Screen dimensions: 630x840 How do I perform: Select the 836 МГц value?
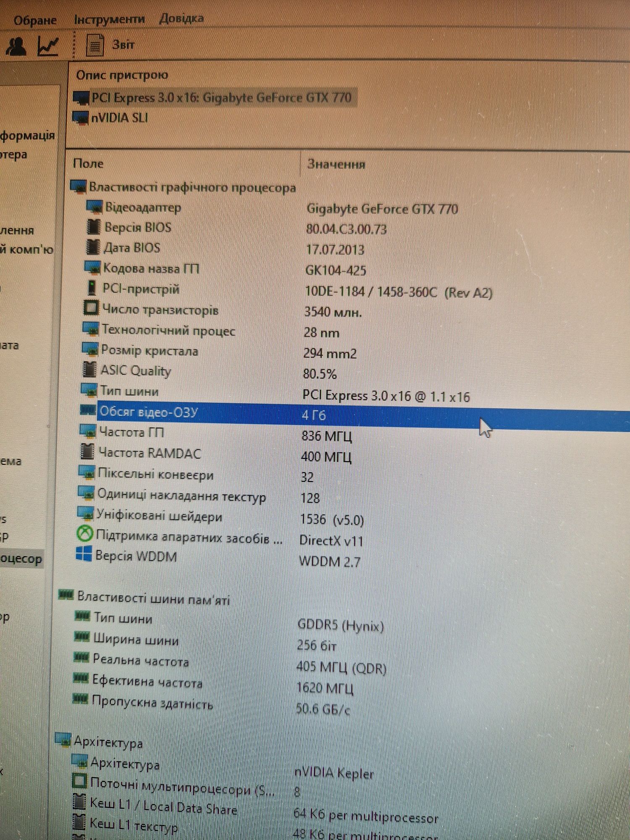(326, 436)
